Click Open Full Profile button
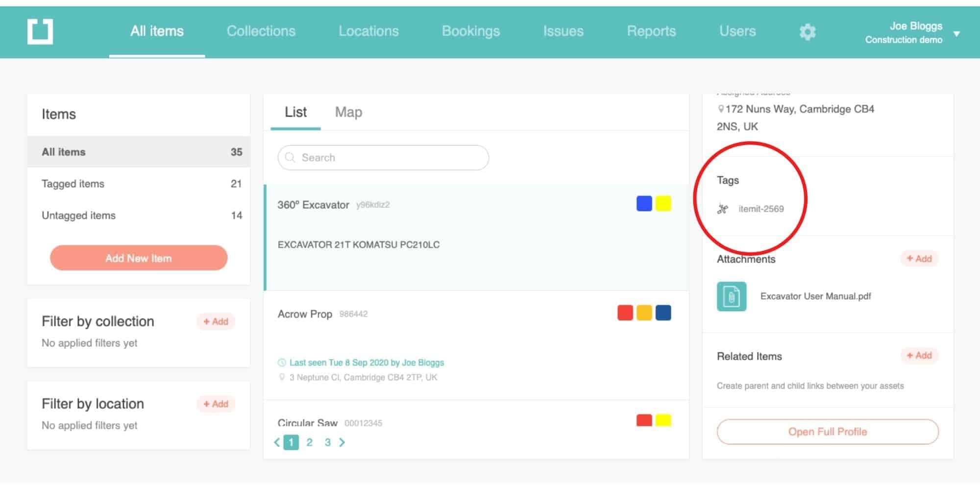The width and height of the screenshot is (980, 490). click(827, 432)
